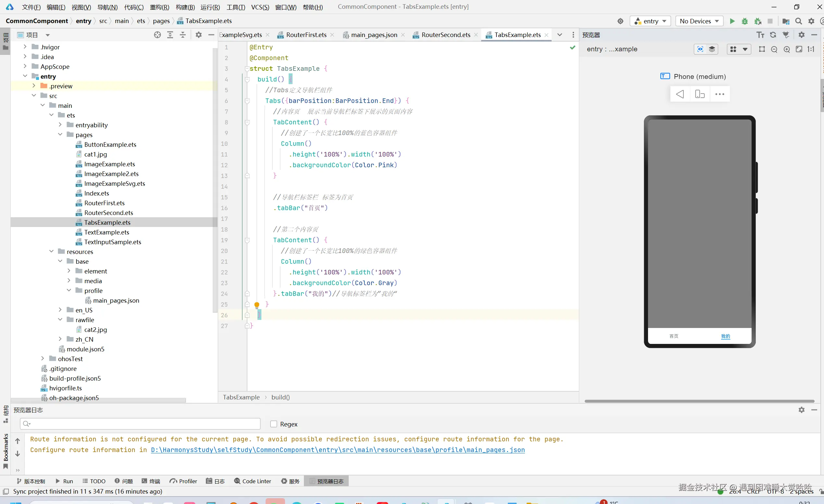Image resolution: width=824 pixels, height=504 pixels.
Task: Toggle the lightbulb quick-fix hint on line 25
Action: (257, 304)
